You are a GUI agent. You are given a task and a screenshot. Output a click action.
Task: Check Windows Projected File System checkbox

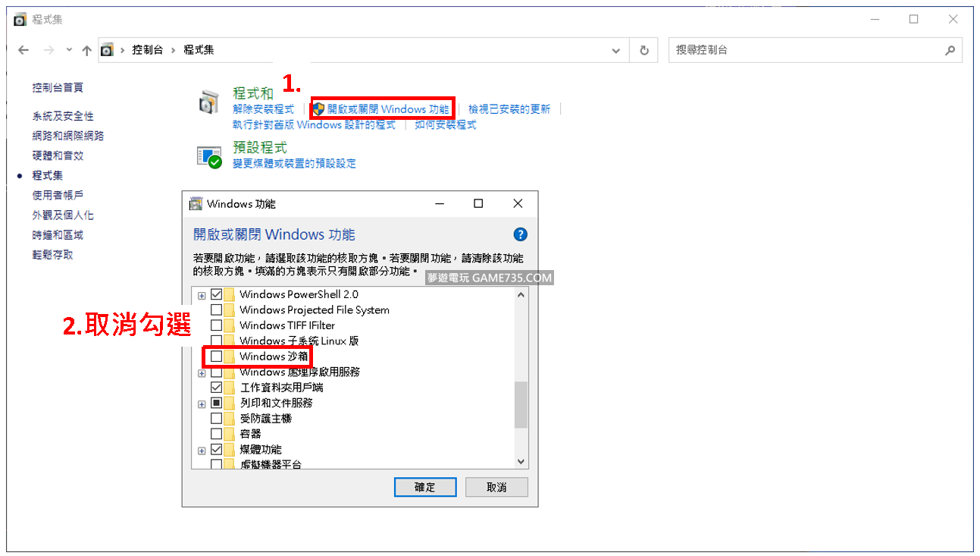point(217,309)
